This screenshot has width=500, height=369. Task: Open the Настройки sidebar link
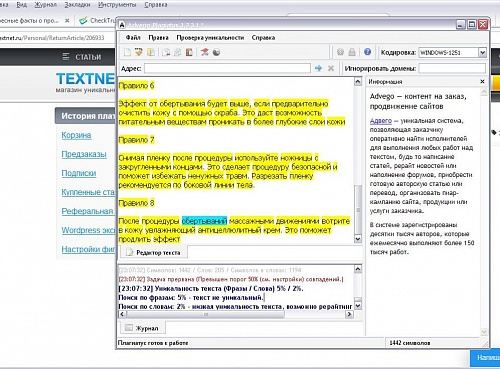88,249
